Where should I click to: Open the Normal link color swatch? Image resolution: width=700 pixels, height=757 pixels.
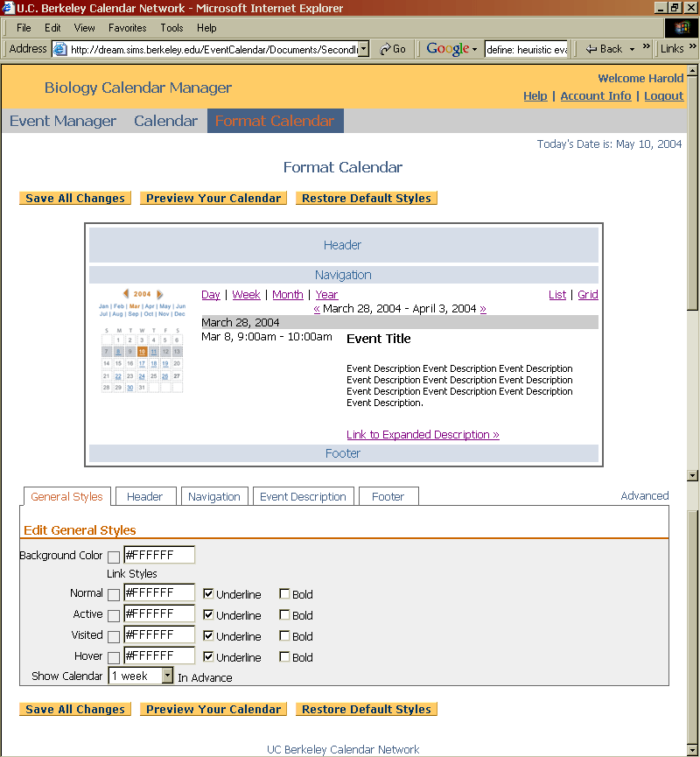pos(114,595)
